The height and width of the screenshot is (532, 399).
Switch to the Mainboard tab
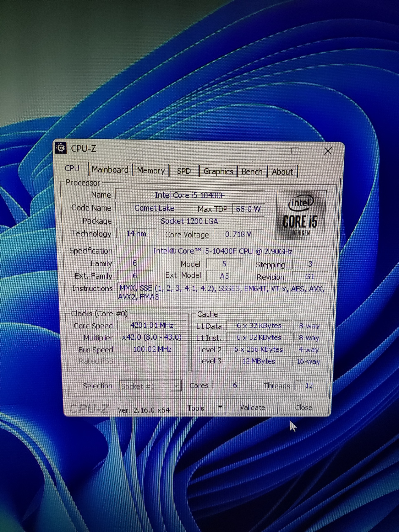tap(110, 170)
